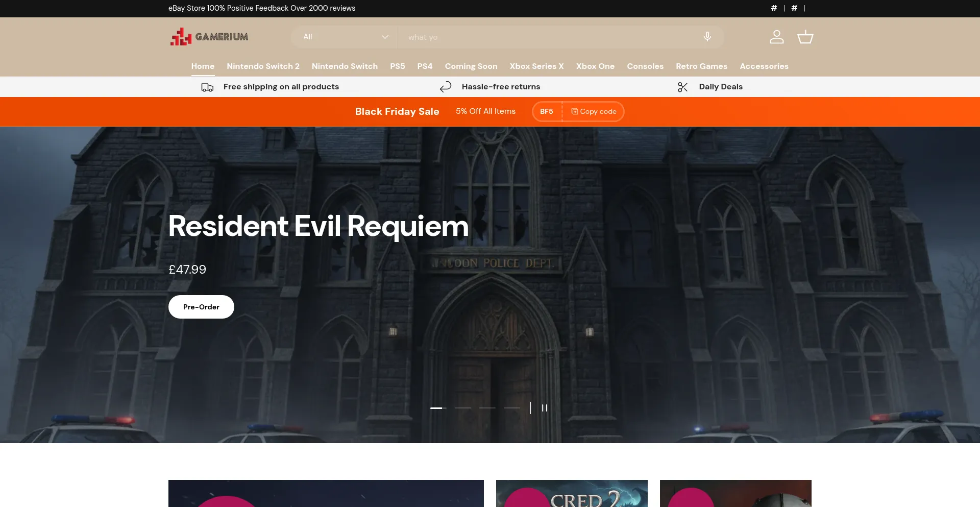Click the Gamerium logo
The height and width of the screenshot is (507, 980).
point(209,36)
